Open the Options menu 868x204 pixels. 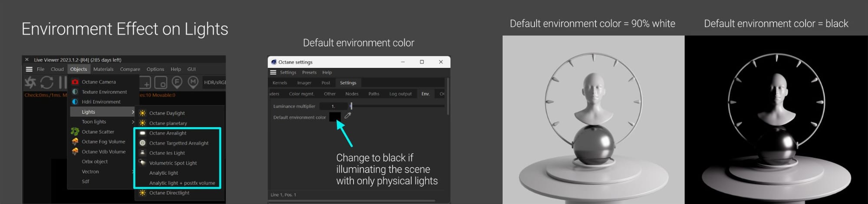(x=155, y=69)
